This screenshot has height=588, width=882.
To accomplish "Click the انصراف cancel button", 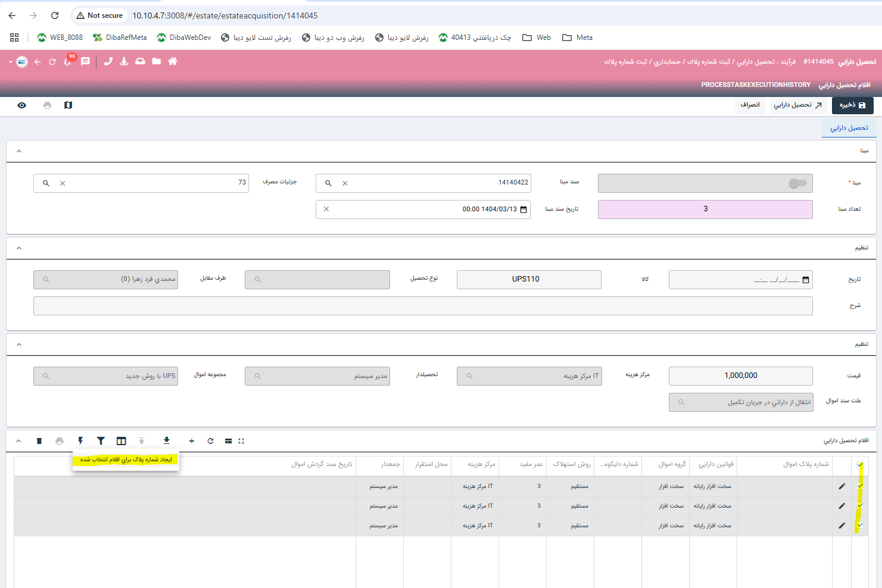I will pos(750,105).
